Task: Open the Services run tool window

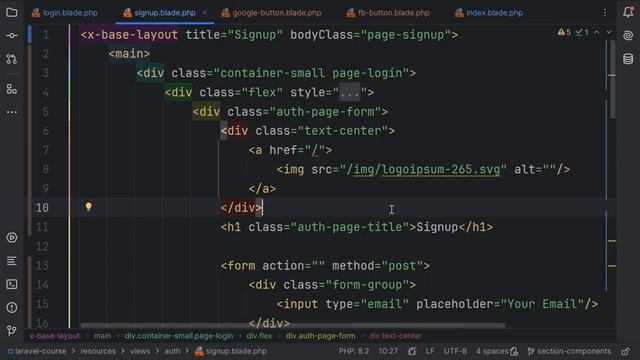Action: coord(11,238)
